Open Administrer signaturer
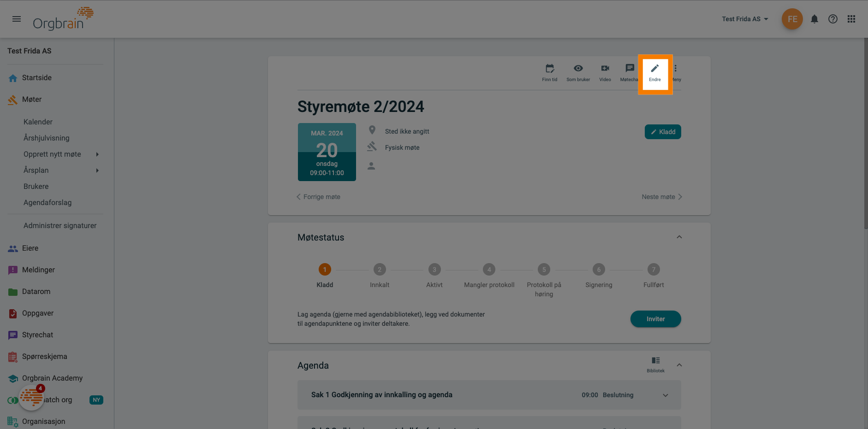868x429 pixels. [x=60, y=226]
